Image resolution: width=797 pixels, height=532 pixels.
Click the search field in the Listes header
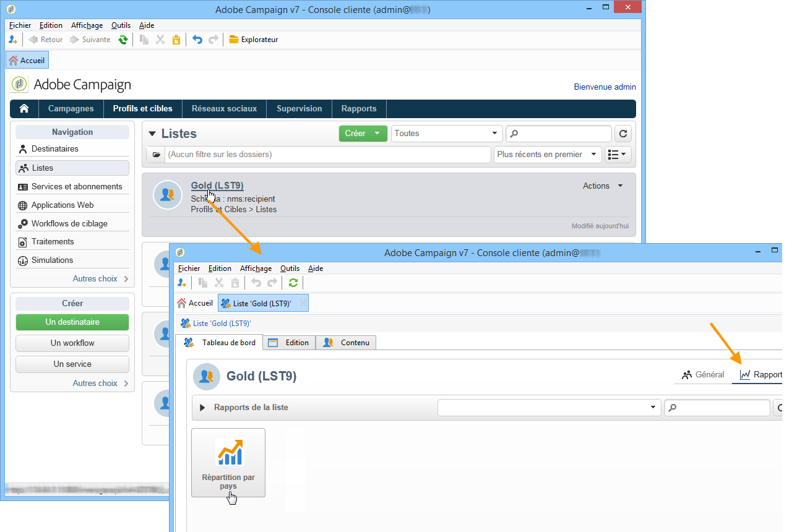click(559, 134)
